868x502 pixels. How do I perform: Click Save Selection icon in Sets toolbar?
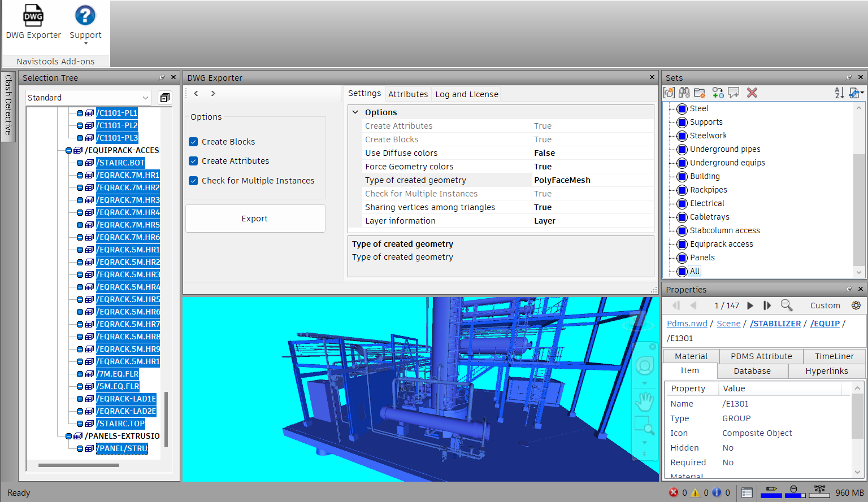coord(669,93)
